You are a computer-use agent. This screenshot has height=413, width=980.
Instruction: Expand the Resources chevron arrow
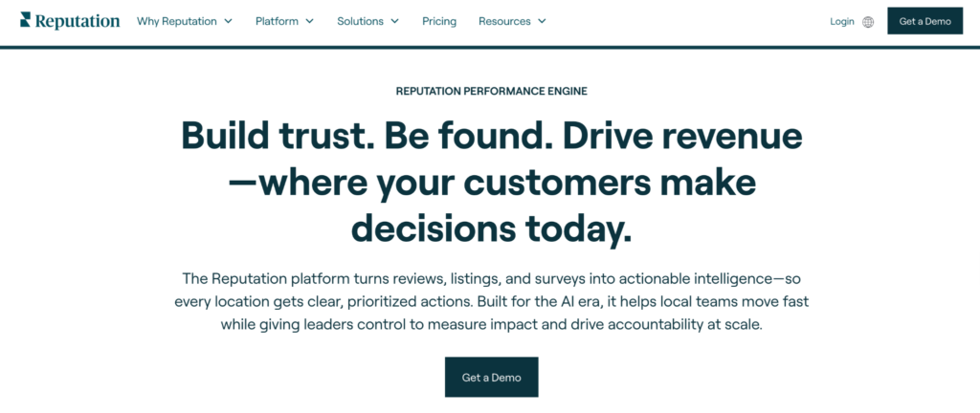542,21
